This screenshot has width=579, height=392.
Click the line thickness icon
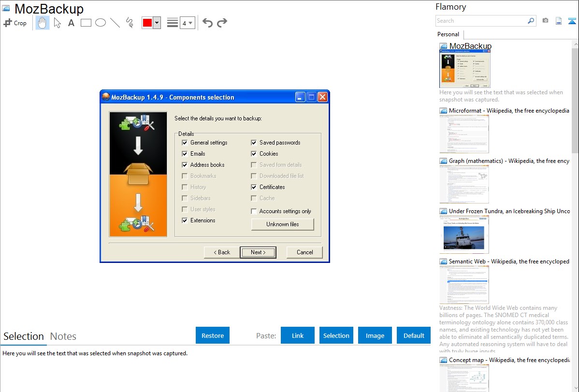click(x=172, y=23)
